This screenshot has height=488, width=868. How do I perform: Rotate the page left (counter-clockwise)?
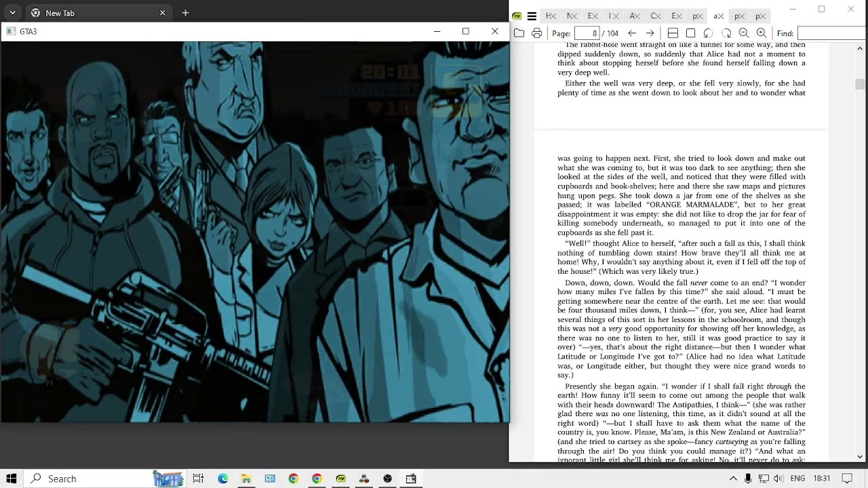(x=708, y=33)
